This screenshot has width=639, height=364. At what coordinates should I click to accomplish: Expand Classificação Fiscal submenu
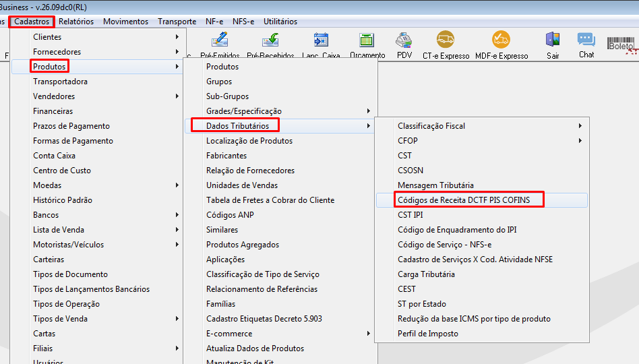(482, 126)
